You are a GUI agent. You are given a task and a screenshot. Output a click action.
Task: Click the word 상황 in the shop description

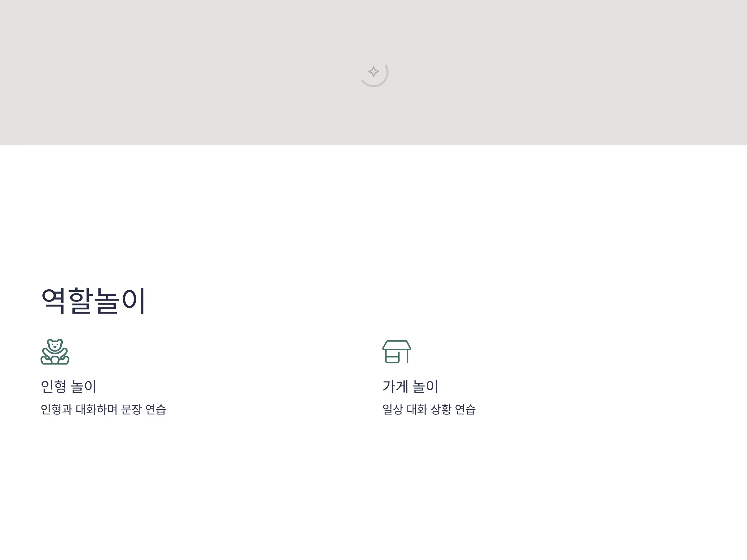(441, 409)
